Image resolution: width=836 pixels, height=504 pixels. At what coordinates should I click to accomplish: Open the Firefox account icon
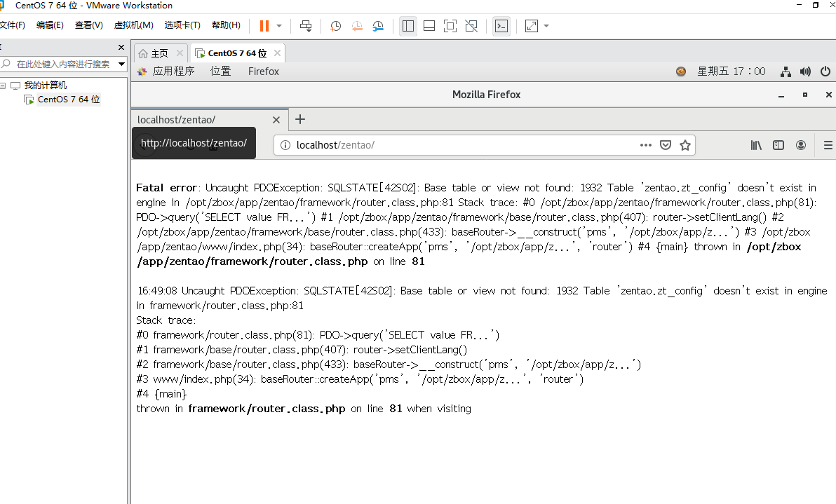801,145
